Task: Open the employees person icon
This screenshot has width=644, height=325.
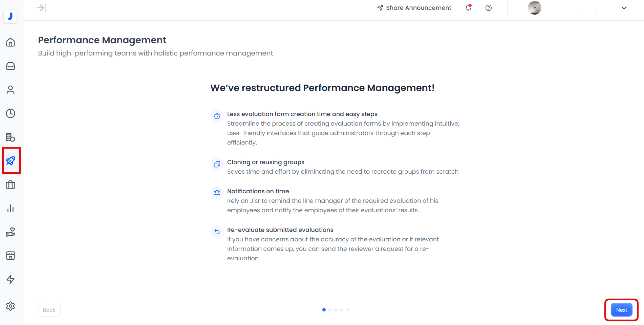Action: tap(10, 90)
